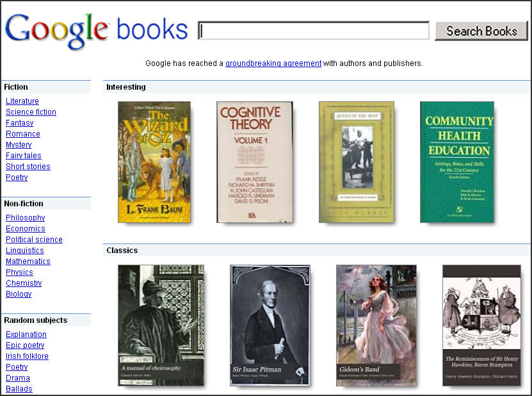Open the Philosophy category
Viewport: 532px width, 396px height.
click(x=25, y=217)
